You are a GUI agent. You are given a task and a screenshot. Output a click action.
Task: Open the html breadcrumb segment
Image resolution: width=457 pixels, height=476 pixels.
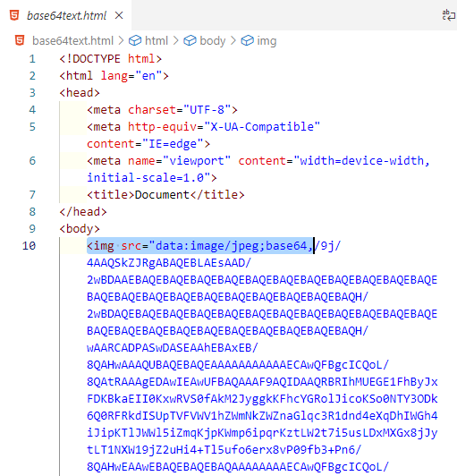point(157,40)
